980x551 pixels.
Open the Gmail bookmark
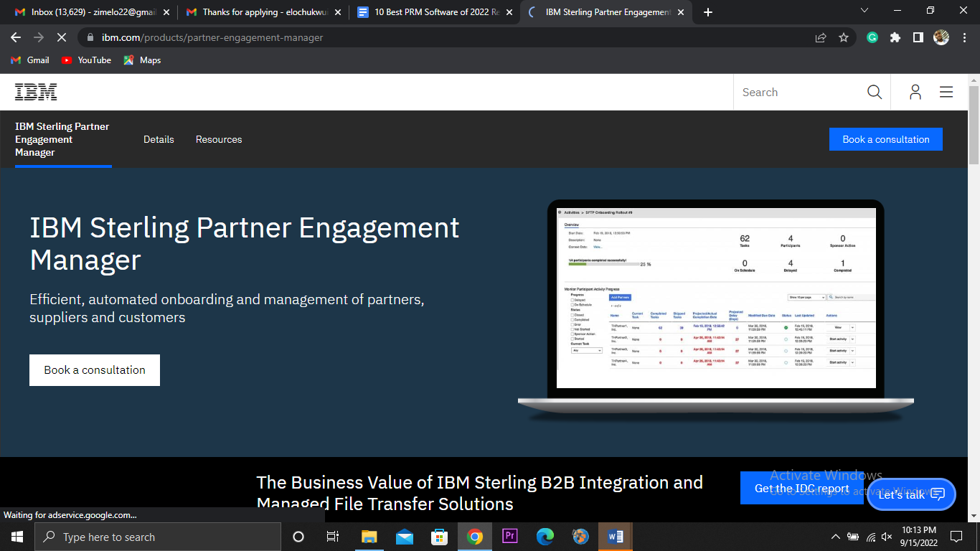30,60
